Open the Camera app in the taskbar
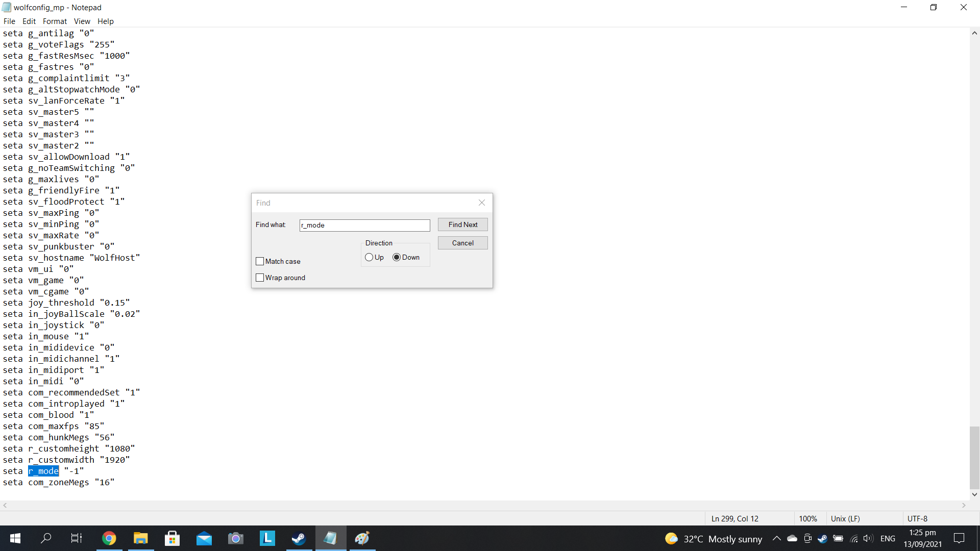 point(235,538)
